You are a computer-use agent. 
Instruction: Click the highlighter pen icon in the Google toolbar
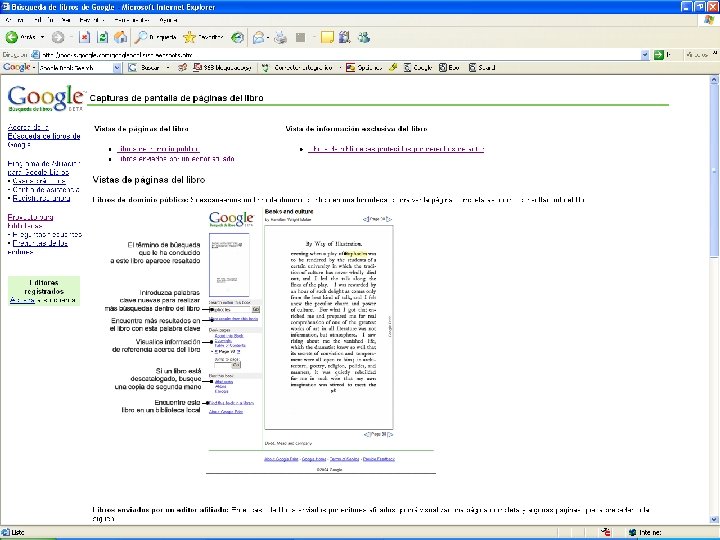393,68
